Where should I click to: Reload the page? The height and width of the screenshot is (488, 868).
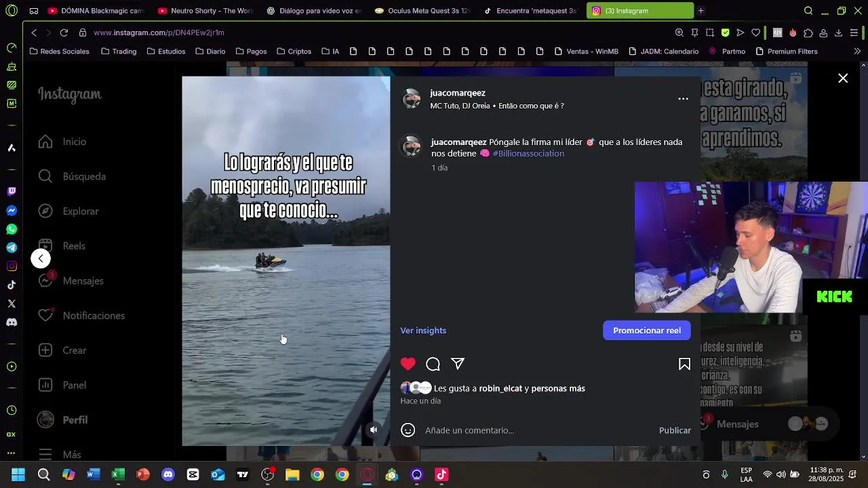[x=64, y=33]
